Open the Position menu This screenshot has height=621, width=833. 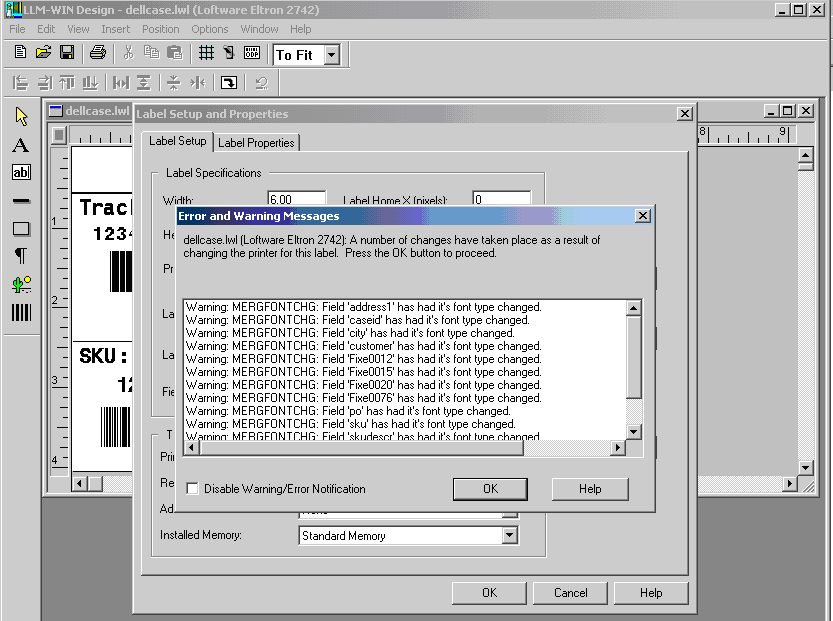160,29
